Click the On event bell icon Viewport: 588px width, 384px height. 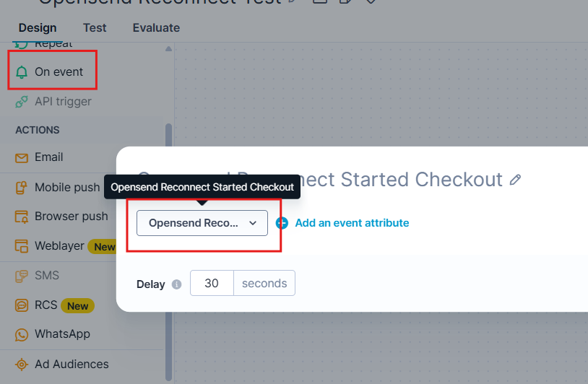click(x=22, y=72)
